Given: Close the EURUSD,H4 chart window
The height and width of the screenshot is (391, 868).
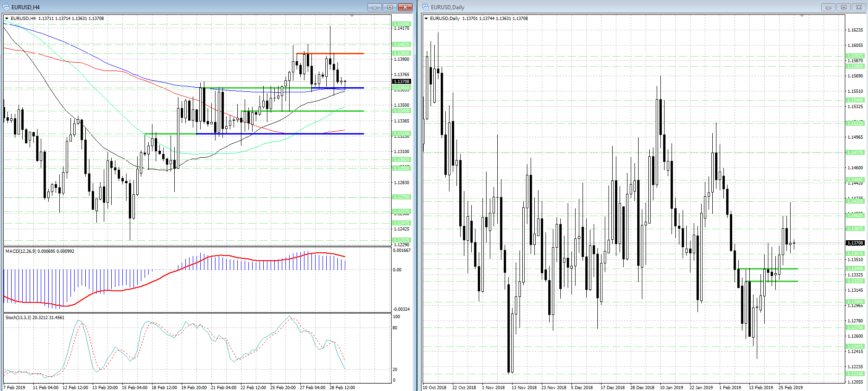Looking at the screenshot, I should tap(405, 7).
